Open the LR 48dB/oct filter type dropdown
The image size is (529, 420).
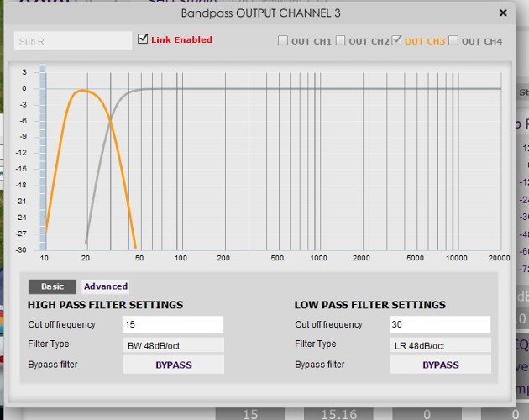pos(439,345)
